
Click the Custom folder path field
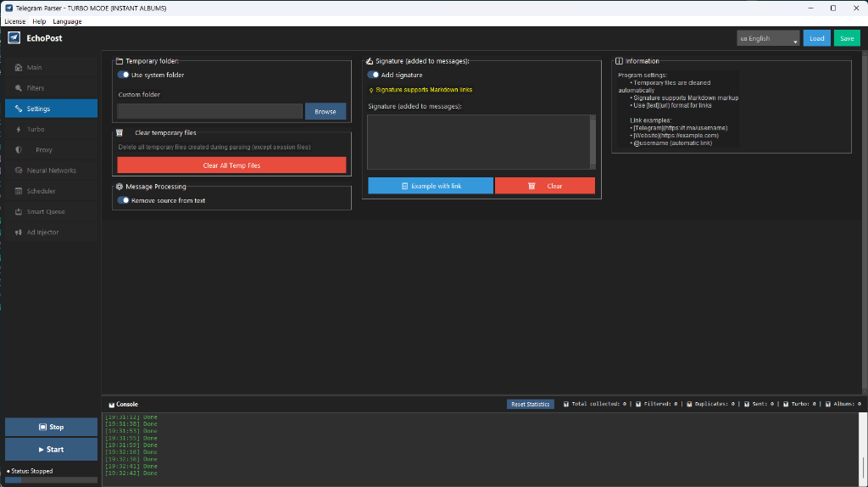[210, 111]
